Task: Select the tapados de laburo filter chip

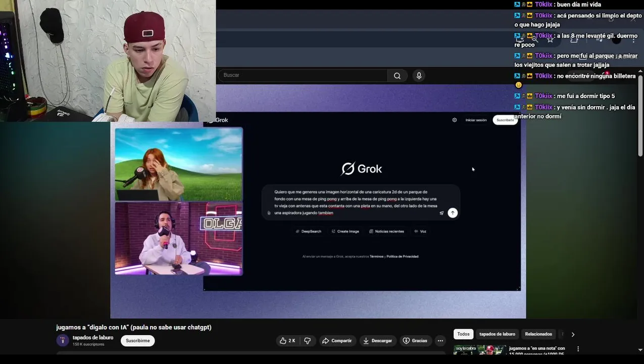Action: click(497, 334)
